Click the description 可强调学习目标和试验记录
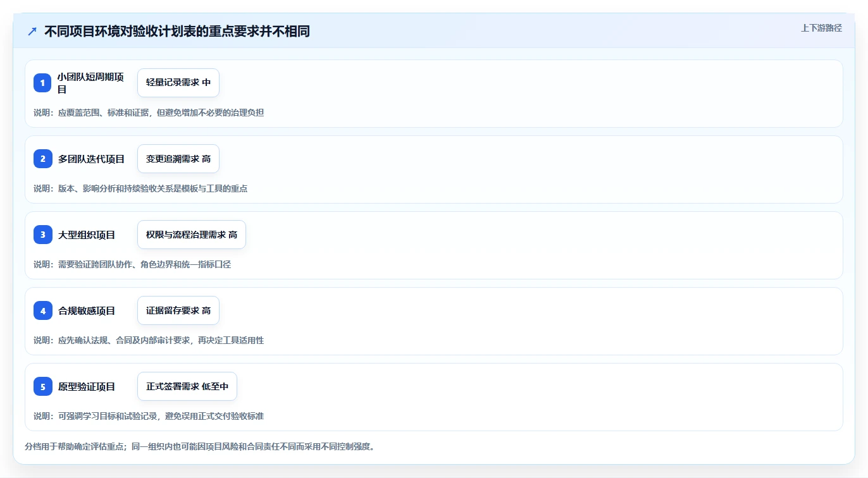Image resolution: width=868 pixels, height=478 pixels. pos(108,416)
